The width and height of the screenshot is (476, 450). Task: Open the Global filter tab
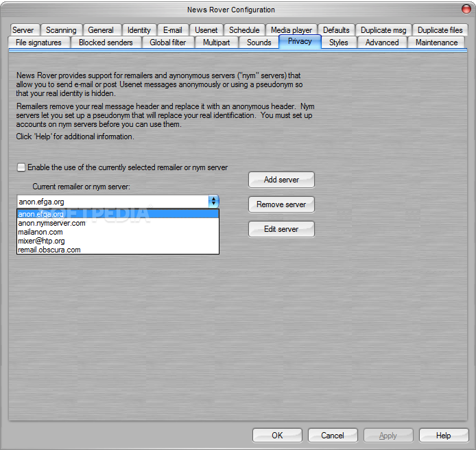point(168,43)
